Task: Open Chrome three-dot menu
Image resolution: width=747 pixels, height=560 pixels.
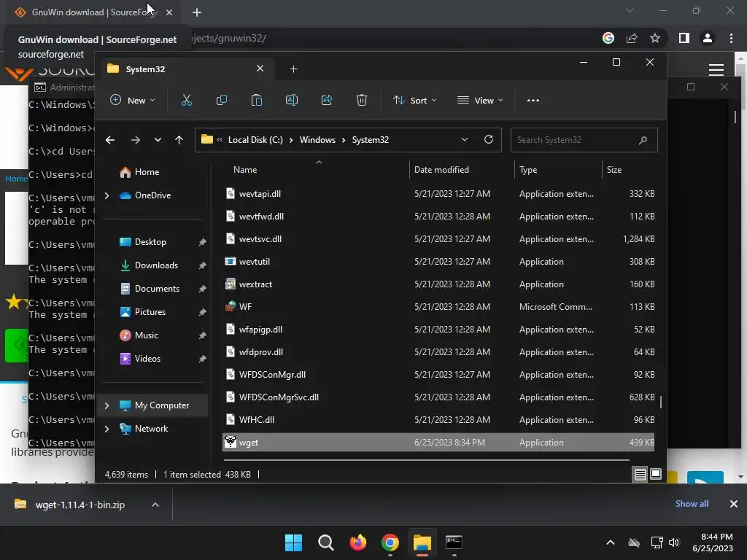Action: point(731,38)
